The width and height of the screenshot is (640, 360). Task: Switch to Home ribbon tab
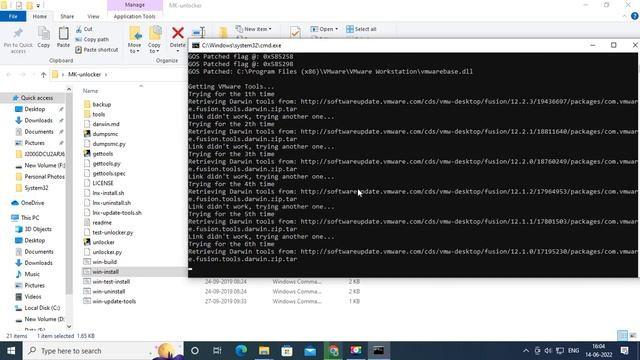point(40,16)
